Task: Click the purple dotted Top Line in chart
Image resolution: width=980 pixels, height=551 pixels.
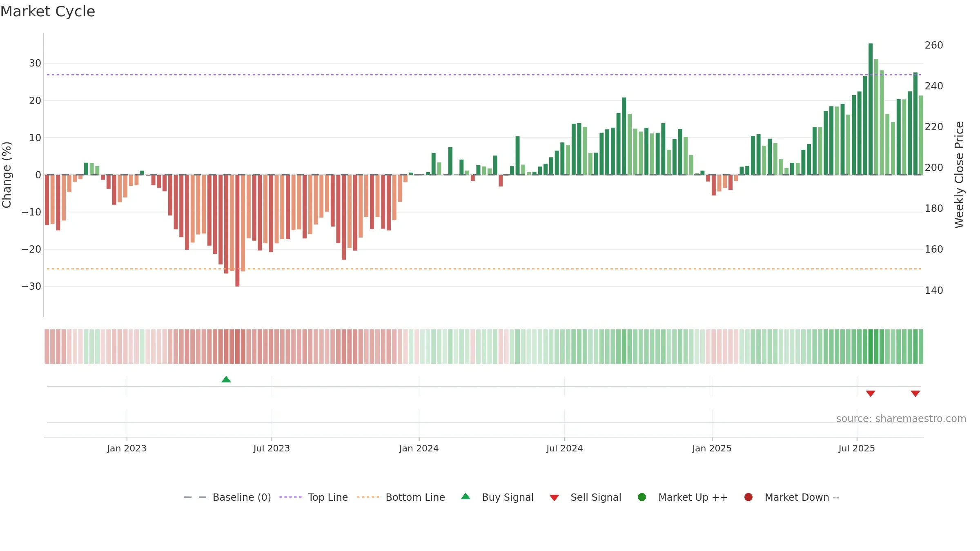Action: point(484,75)
